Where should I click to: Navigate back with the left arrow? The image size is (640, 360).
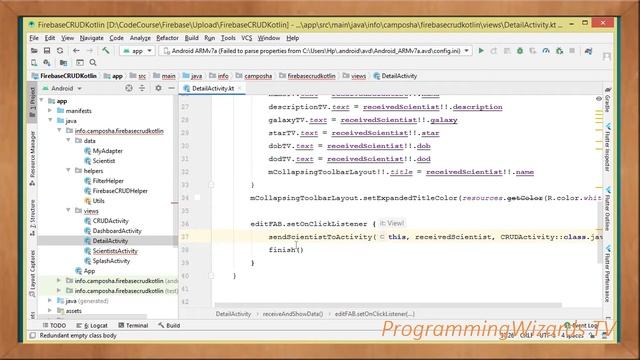(76, 51)
